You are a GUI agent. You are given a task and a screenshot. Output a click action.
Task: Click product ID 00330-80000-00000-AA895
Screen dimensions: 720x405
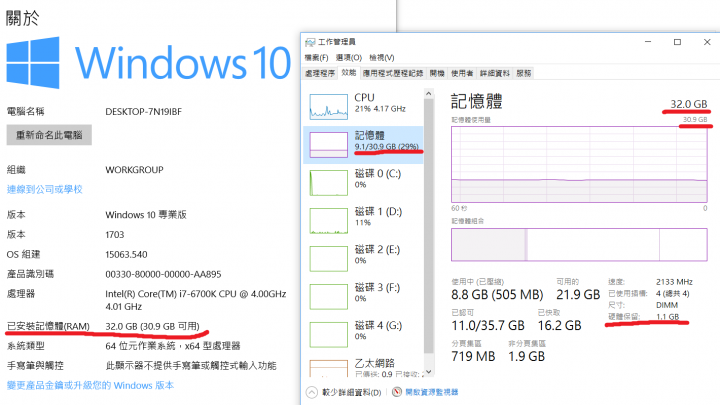pyautogui.click(x=163, y=274)
